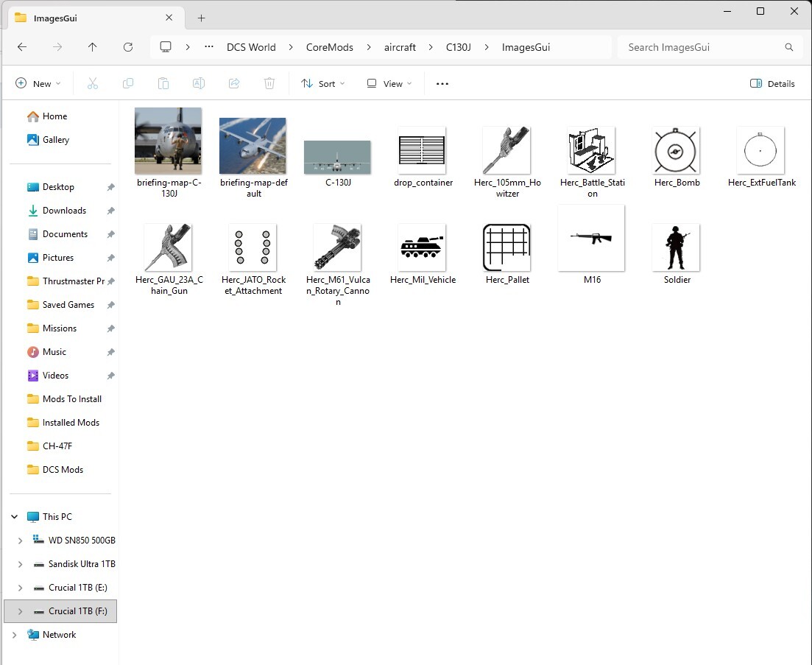Open the Saved Games folder

68,305
